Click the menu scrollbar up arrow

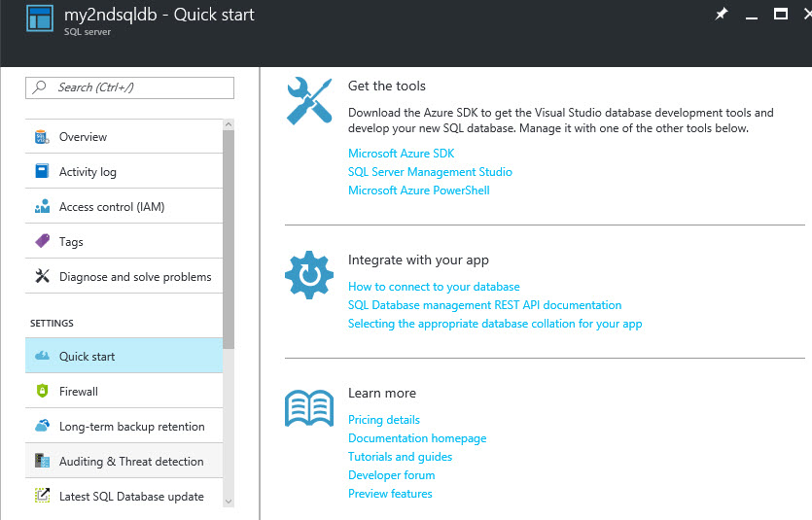(229, 124)
